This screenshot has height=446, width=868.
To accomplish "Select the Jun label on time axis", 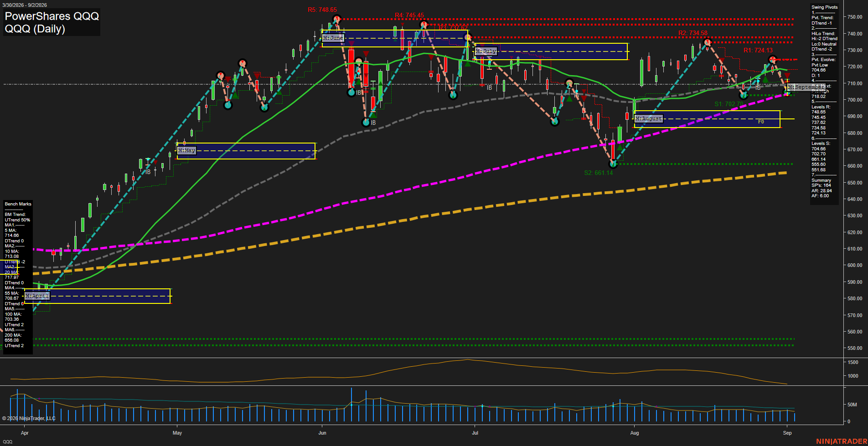I will click(322, 433).
